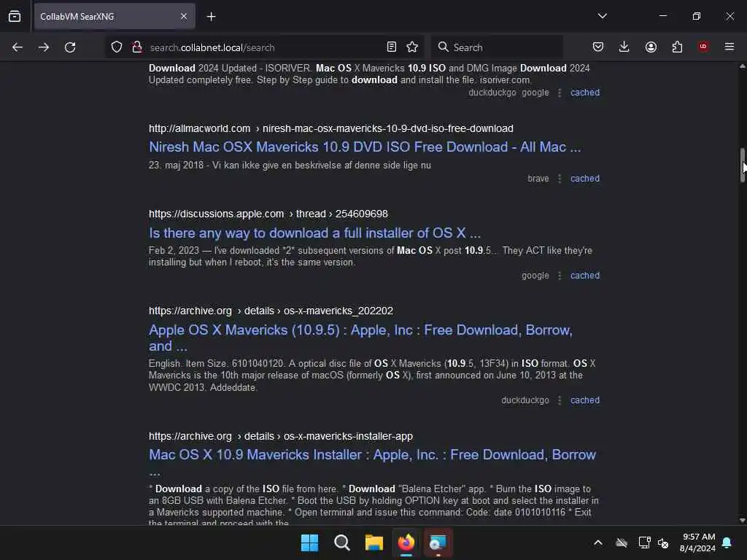This screenshot has width=747, height=560.
Task: Open the Downloads panel
Action: pos(624,47)
